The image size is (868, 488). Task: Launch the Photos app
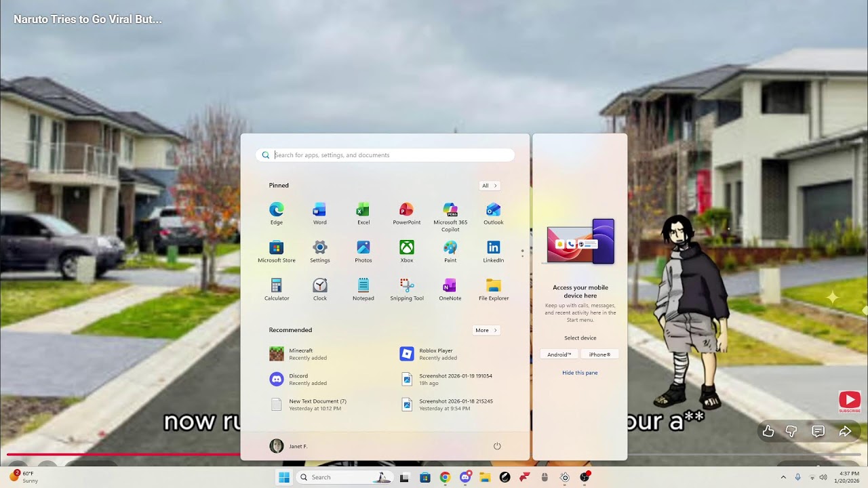point(363,251)
